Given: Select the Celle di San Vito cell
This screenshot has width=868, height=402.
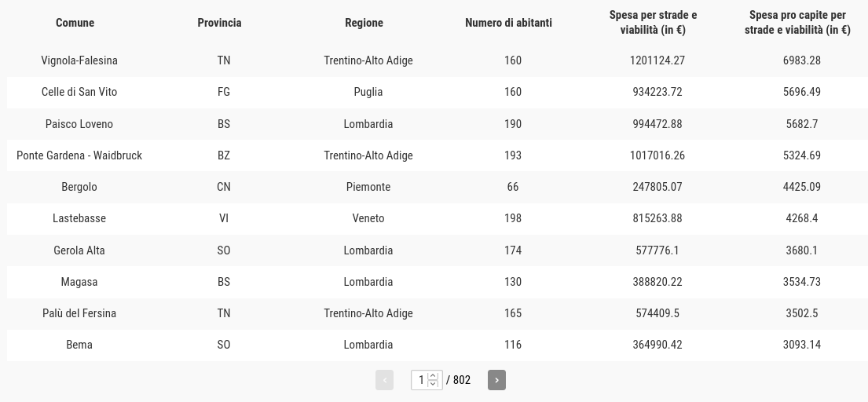Looking at the screenshot, I should coord(79,92).
